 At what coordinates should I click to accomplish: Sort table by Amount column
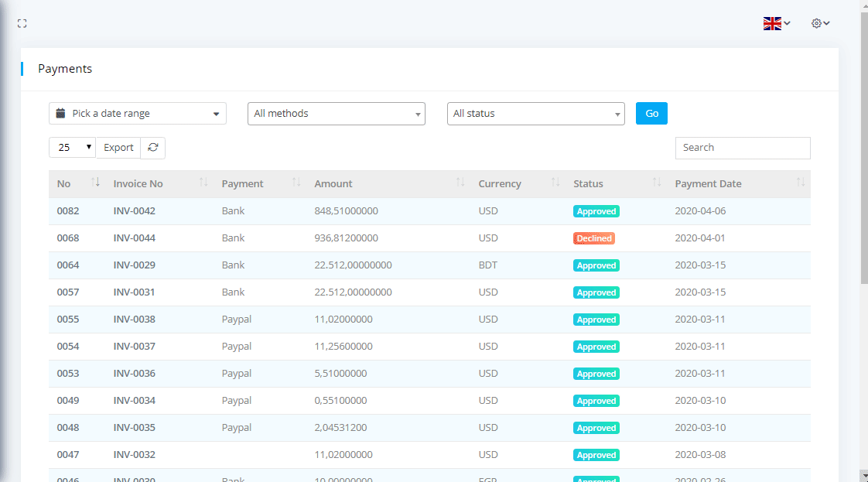coord(333,184)
